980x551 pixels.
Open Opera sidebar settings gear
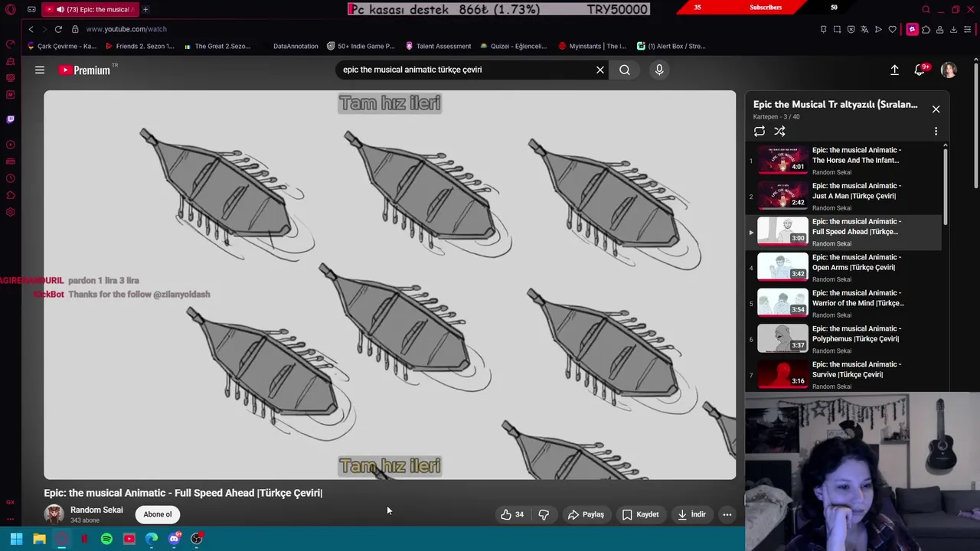coord(10,212)
